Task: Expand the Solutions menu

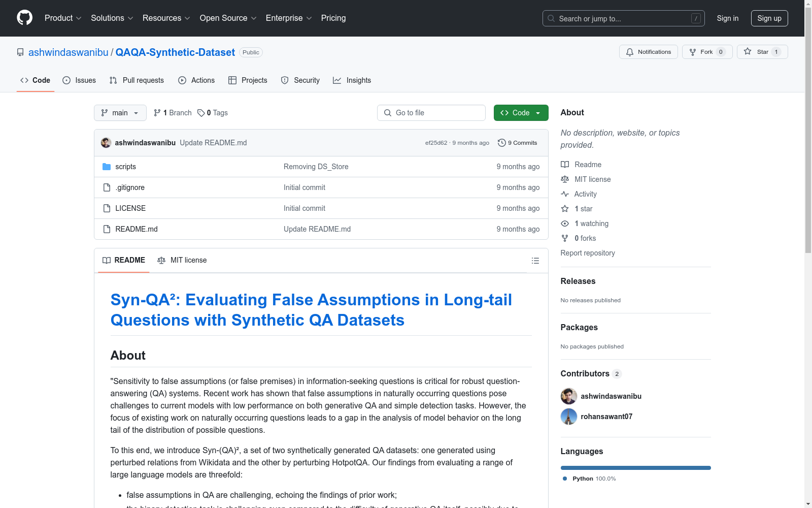Action: pos(112,18)
